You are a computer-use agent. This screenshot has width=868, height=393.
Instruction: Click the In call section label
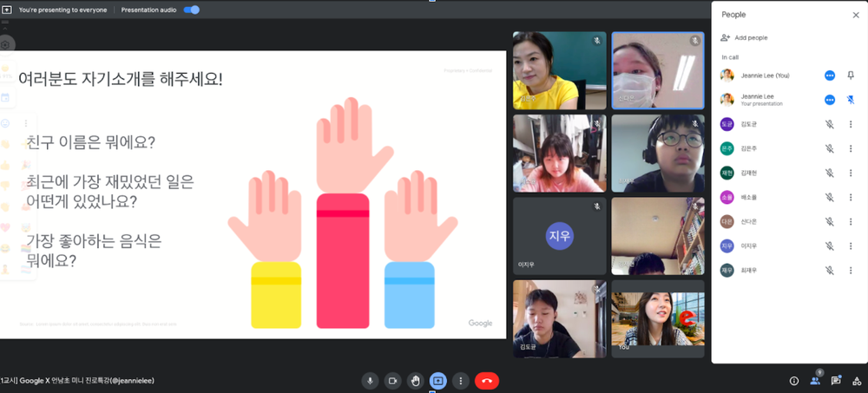(730, 57)
